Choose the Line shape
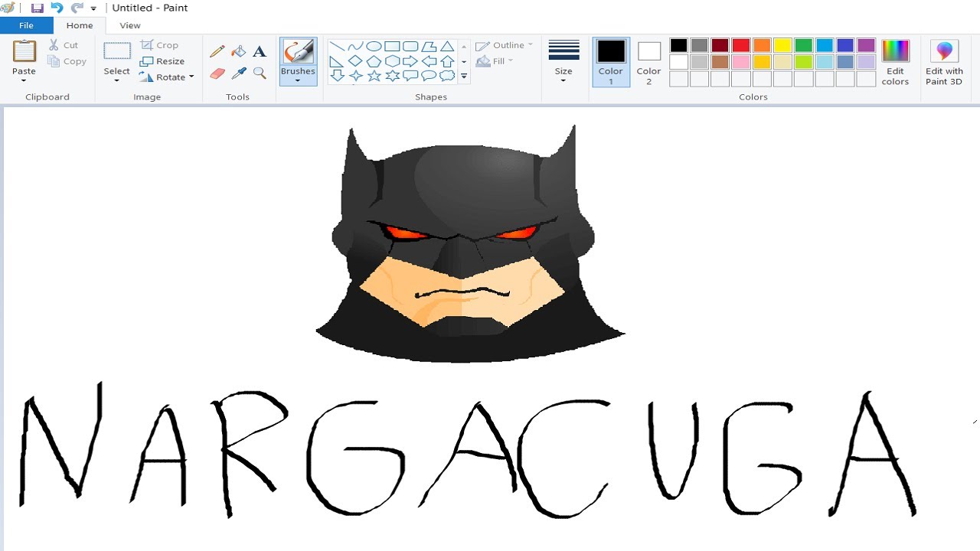 337,47
